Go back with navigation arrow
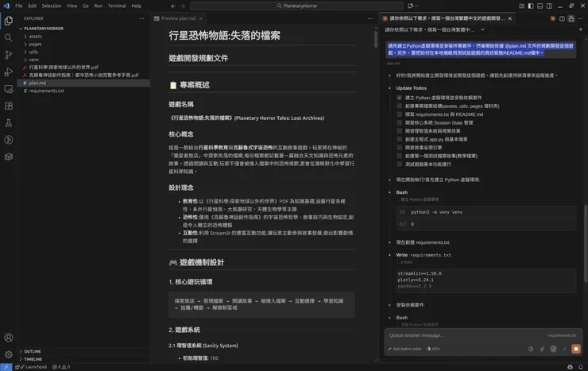 (173, 6)
